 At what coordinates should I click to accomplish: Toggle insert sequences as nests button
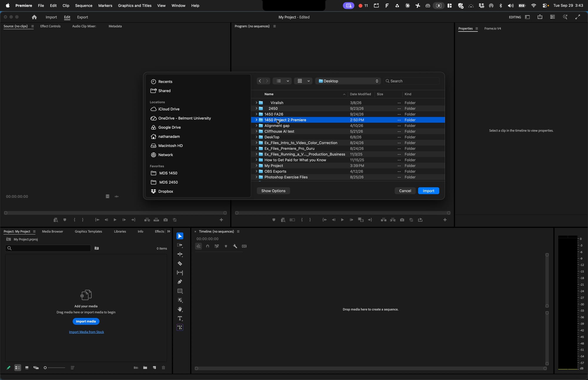[x=198, y=246]
